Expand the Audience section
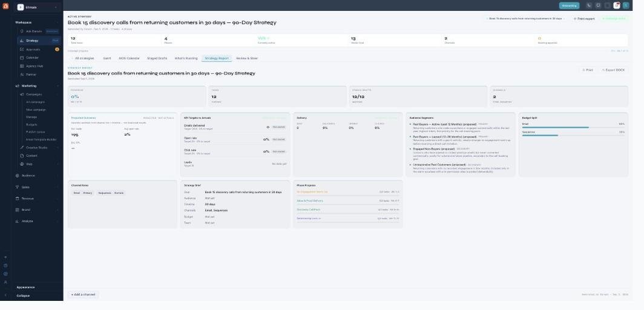644x310 pixels. coord(37,176)
